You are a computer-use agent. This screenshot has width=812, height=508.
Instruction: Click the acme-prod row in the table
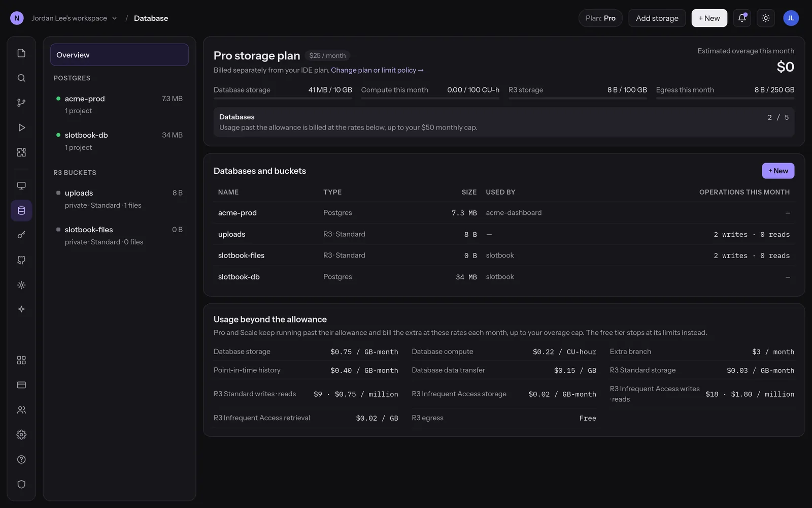pyautogui.click(x=504, y=213)
